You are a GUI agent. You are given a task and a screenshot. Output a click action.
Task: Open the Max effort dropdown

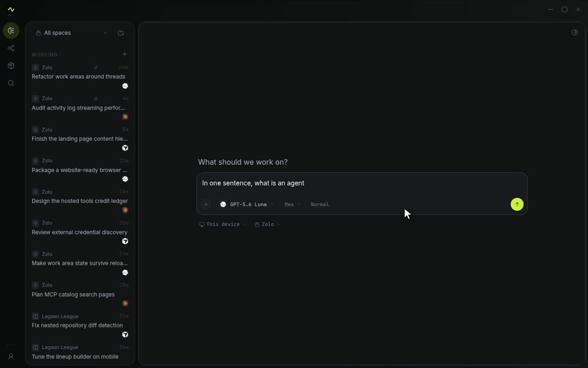pyautogui.click(x=293, y=204)
